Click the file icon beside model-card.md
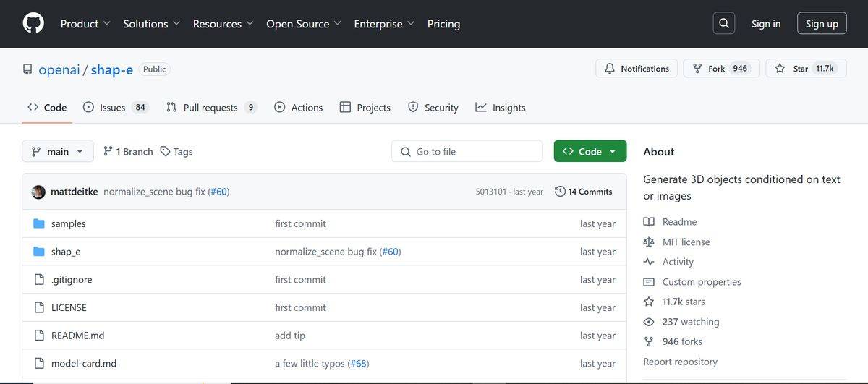The width and height of the screenshot is (868, 384). pyautogui.click(x=39, y=363)
